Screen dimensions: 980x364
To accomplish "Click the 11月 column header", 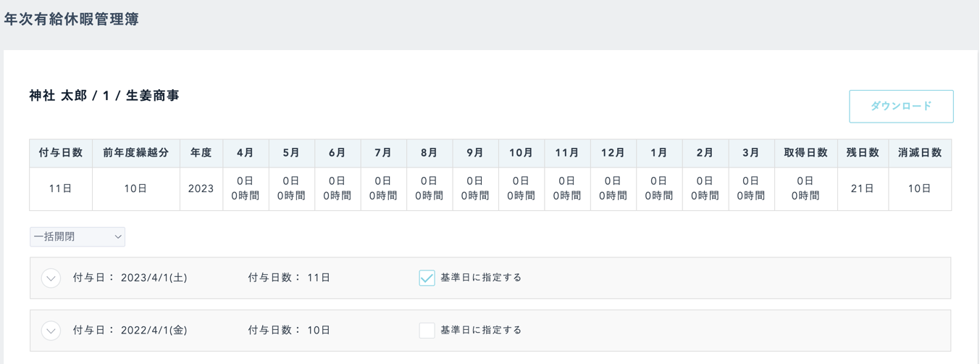I will tap(567, 153).
